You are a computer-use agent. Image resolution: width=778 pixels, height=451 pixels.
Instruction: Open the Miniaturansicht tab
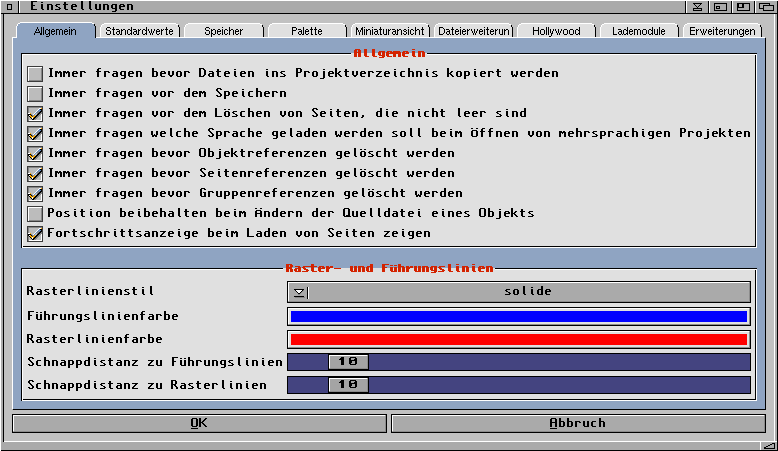pos(390,31)
